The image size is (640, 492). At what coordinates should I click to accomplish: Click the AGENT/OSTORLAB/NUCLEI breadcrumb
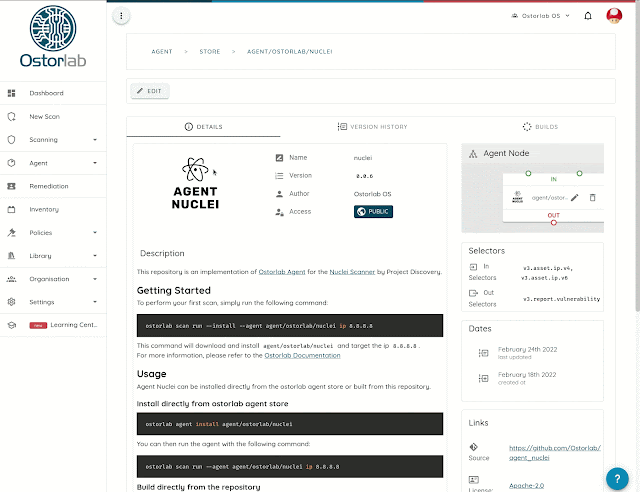tap(289, 51)
